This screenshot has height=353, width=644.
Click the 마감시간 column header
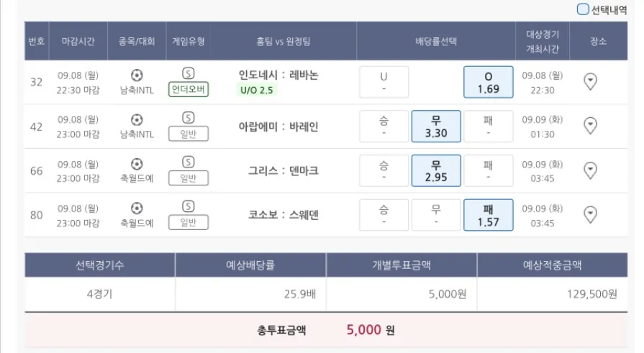click(x=78, y=42)
